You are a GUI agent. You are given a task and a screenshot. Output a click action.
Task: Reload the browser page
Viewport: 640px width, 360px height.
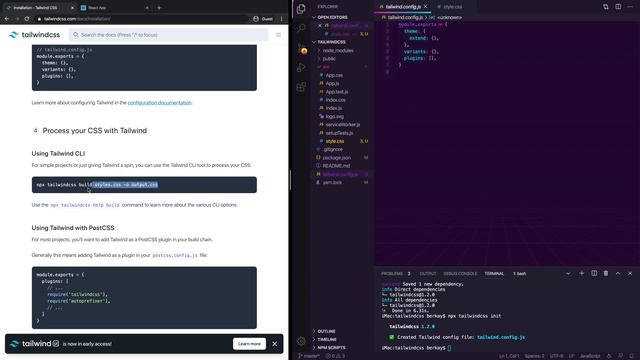point(27,19)
